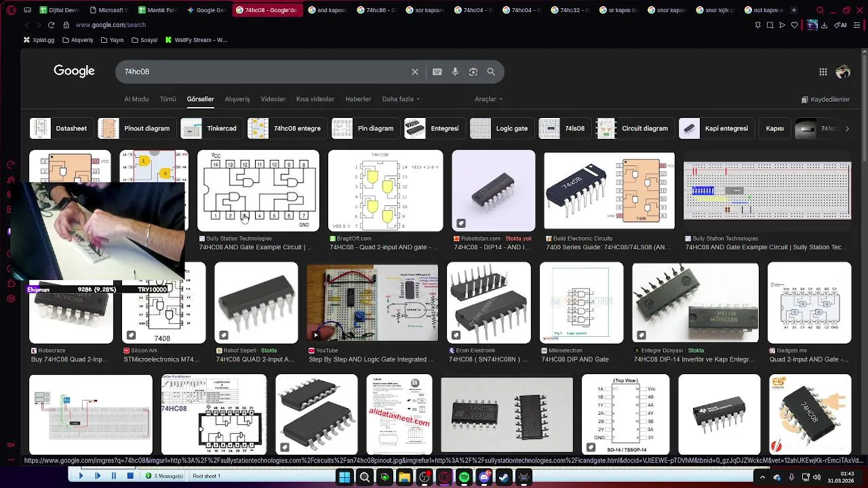Screen dimensions: 868x488
Task: Open a new browser tab with plus
Action: coord(793,10)
